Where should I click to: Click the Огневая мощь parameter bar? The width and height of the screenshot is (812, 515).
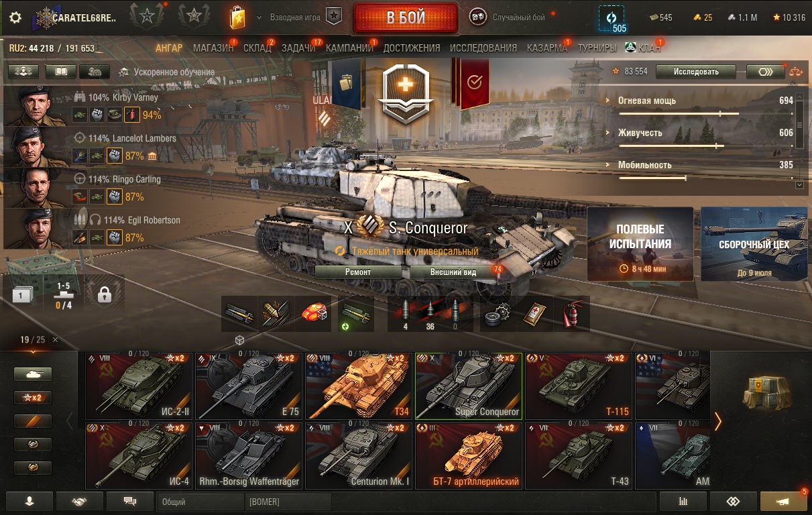(x=705, y=106)
